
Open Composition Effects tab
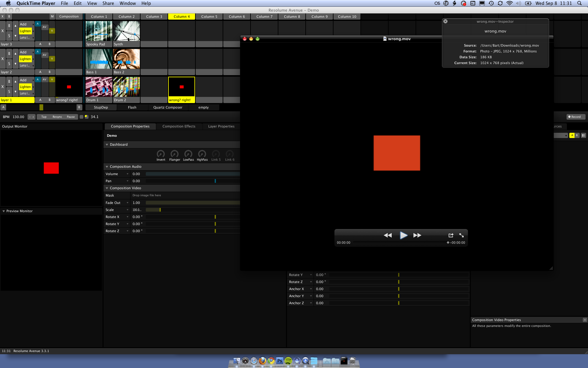click(x=179, y=126)
